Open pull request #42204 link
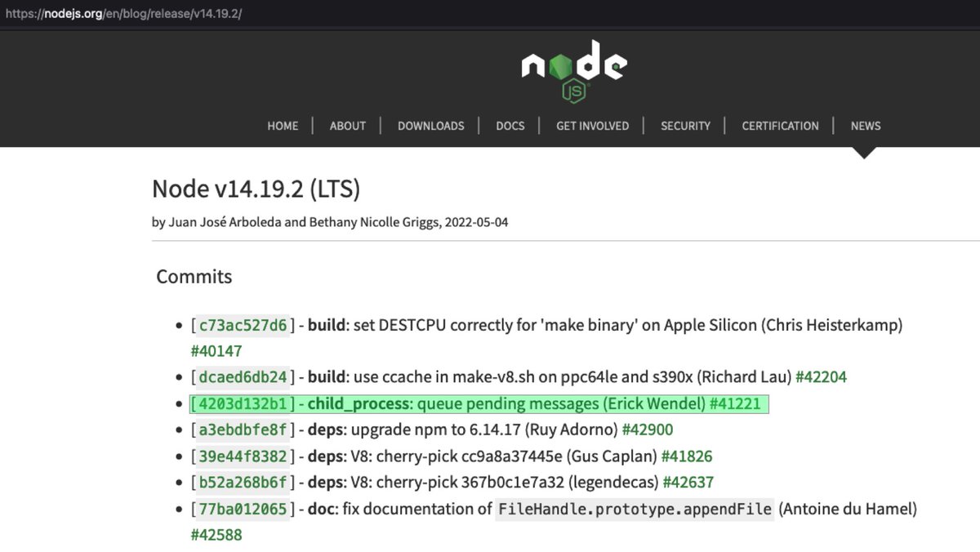Viewport: 980px width, 552px height. 821,377
